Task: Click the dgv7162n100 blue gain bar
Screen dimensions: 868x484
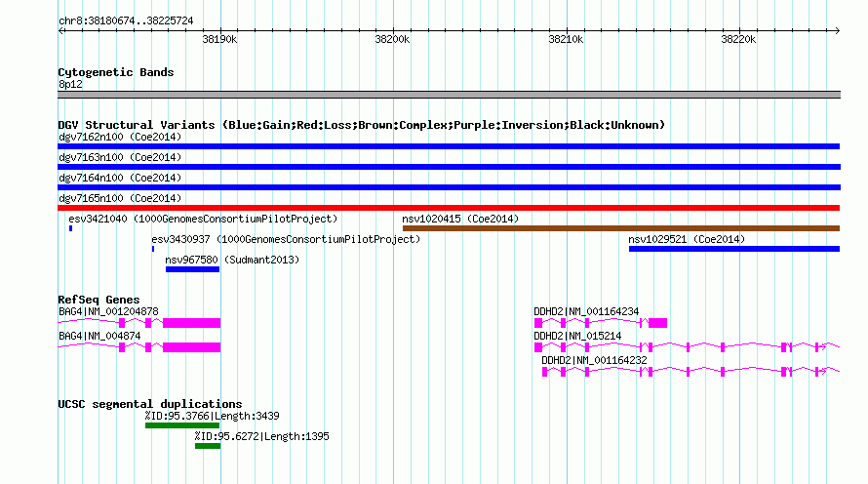Action: (x=449, y=146)
